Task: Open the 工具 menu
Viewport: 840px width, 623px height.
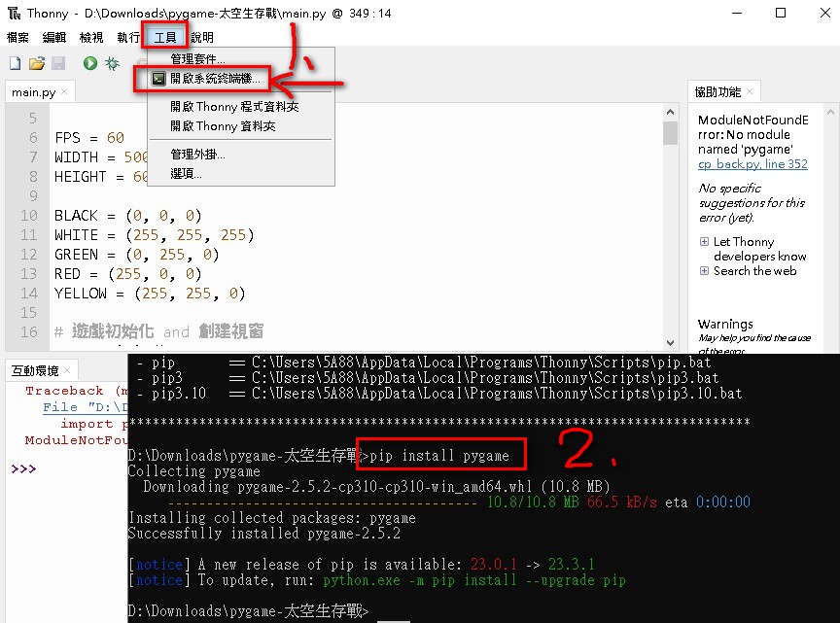Action: 165,37
